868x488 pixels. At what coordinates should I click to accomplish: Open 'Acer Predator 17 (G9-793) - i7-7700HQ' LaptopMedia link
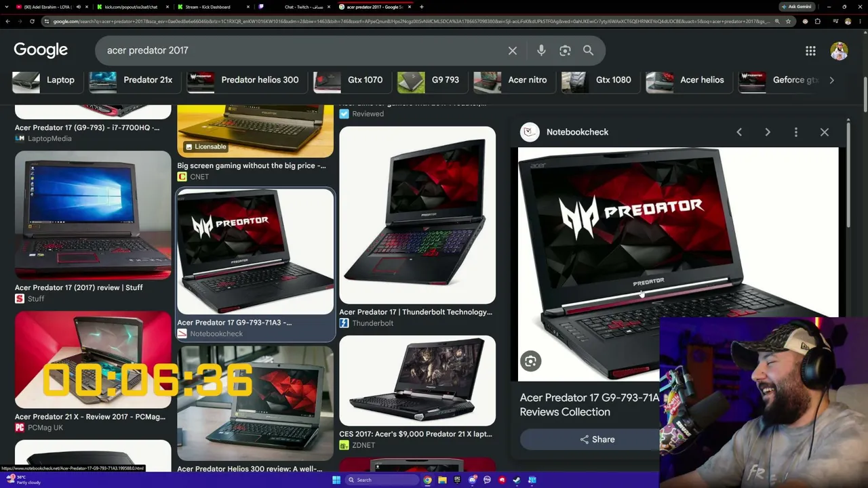point(87,127)
